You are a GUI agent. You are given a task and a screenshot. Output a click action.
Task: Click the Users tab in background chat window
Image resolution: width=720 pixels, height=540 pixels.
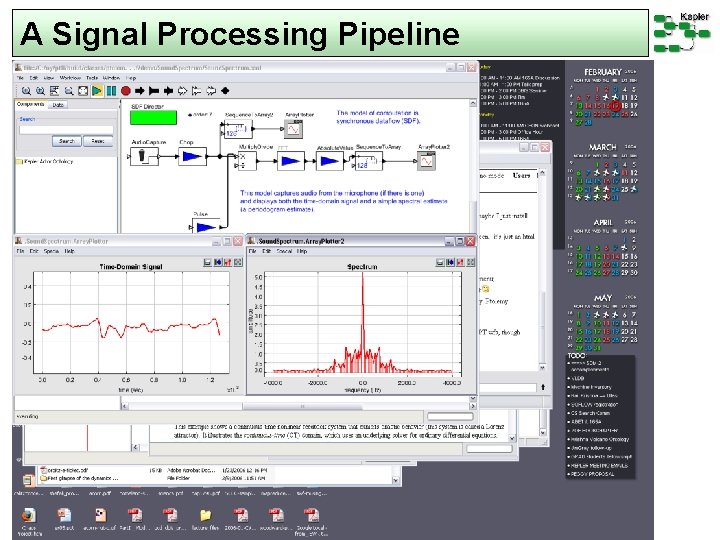point(522,175)
